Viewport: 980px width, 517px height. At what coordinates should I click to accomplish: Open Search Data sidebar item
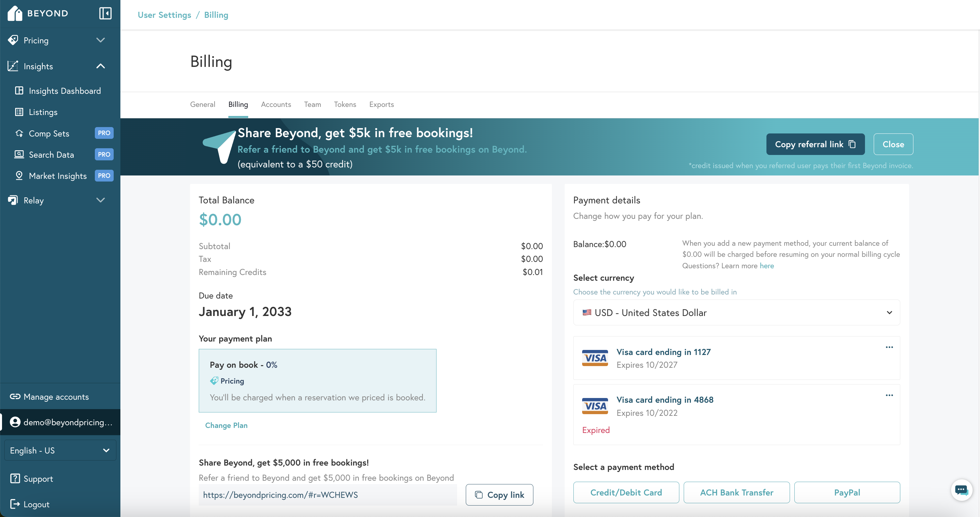click(51, 155)
